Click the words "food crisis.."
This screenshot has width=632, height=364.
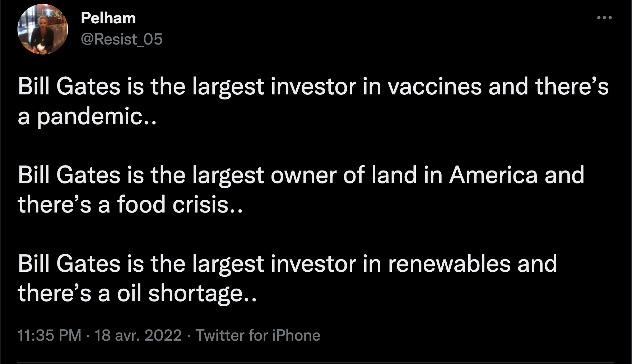[x=180, y=205]
